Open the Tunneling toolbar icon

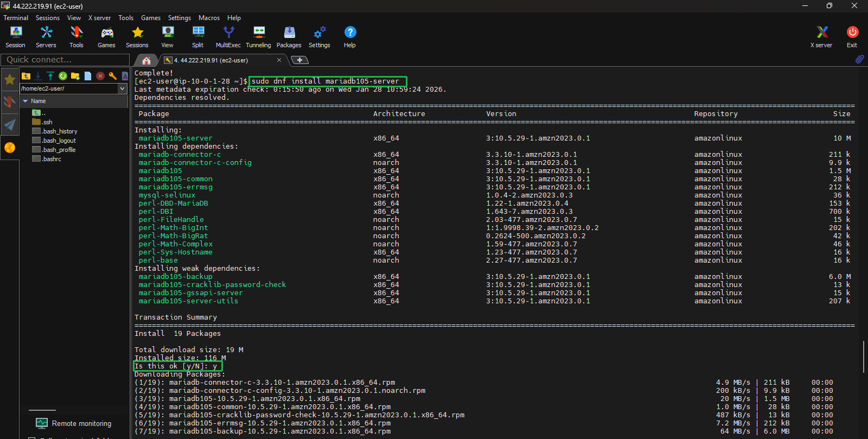(259, 37)
